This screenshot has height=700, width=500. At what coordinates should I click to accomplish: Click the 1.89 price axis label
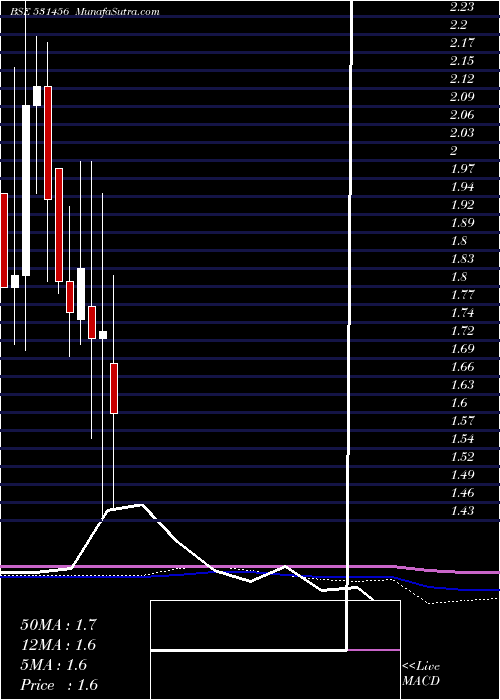(x=462, y=223)
